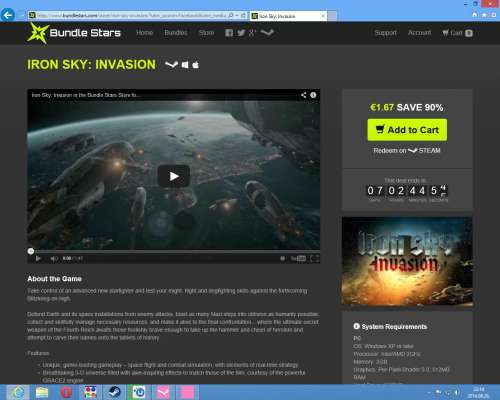Click the share icon on the video
500x400 pixels.
click(303, 95)
